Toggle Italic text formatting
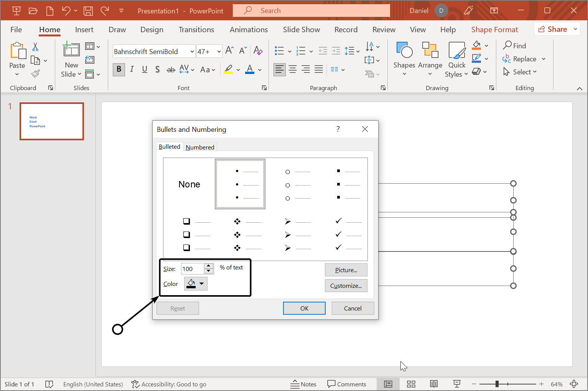 pos(132,69)
